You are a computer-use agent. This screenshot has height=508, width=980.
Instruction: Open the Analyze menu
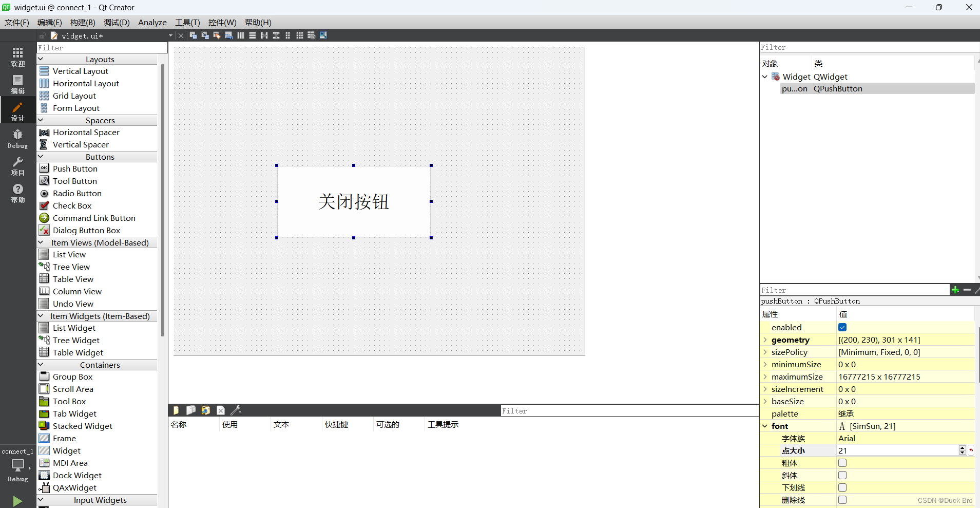point(152,23)
